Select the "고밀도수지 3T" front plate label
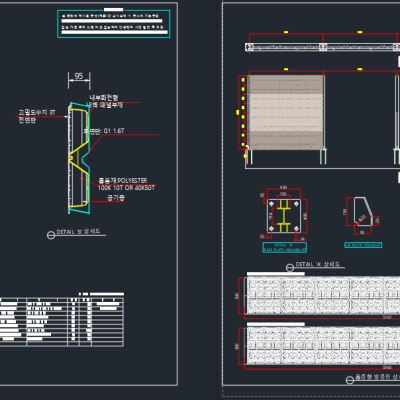Image resolution: width=400 pixels, height=400 pixels. (x=37, y=113)
